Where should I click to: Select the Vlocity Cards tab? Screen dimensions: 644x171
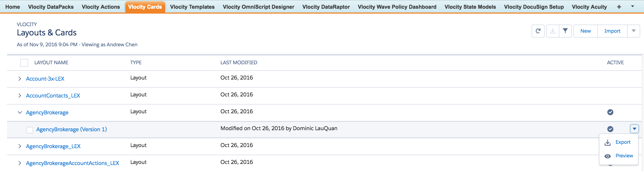pos(145,7)
